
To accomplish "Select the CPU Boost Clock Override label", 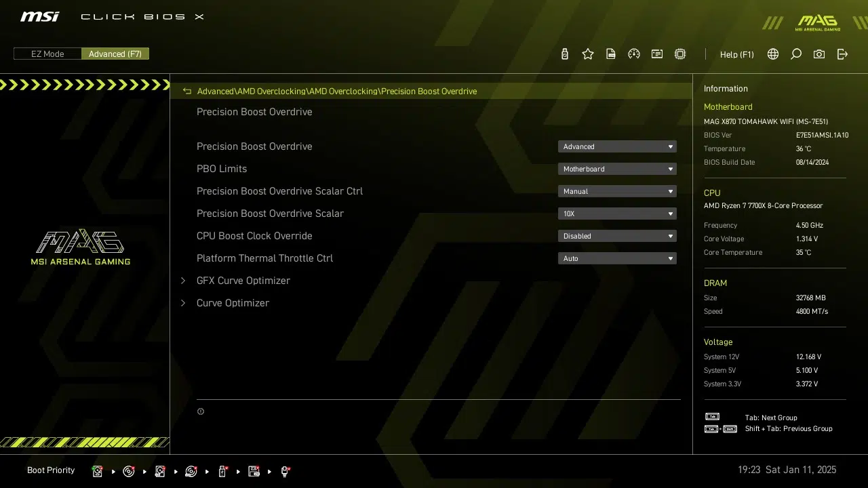I will [x=254, y=236].
